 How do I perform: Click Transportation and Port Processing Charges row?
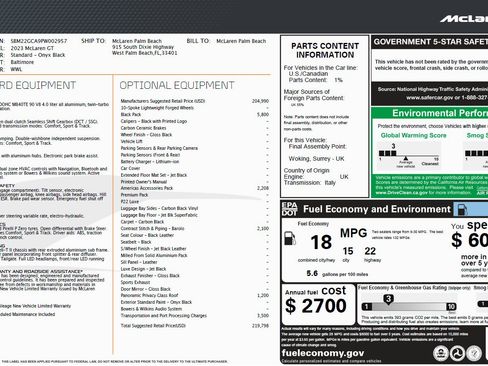(x=195, y=315)
